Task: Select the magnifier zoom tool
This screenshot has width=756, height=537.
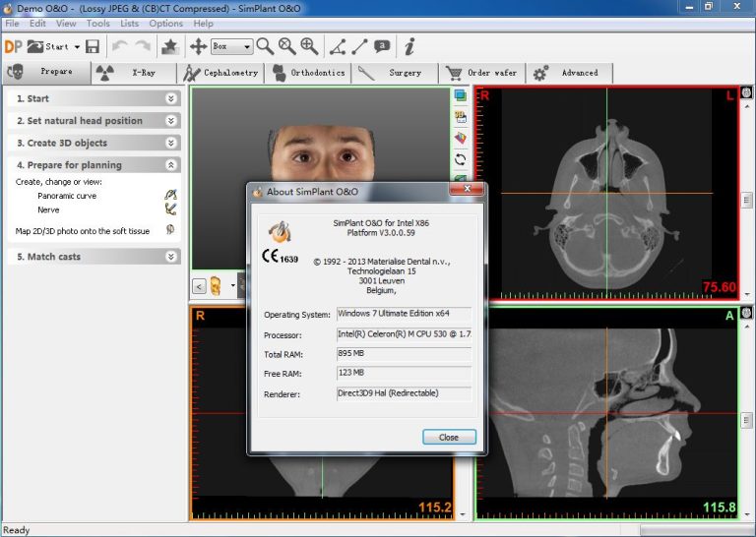Action: [x=265, y=46]
